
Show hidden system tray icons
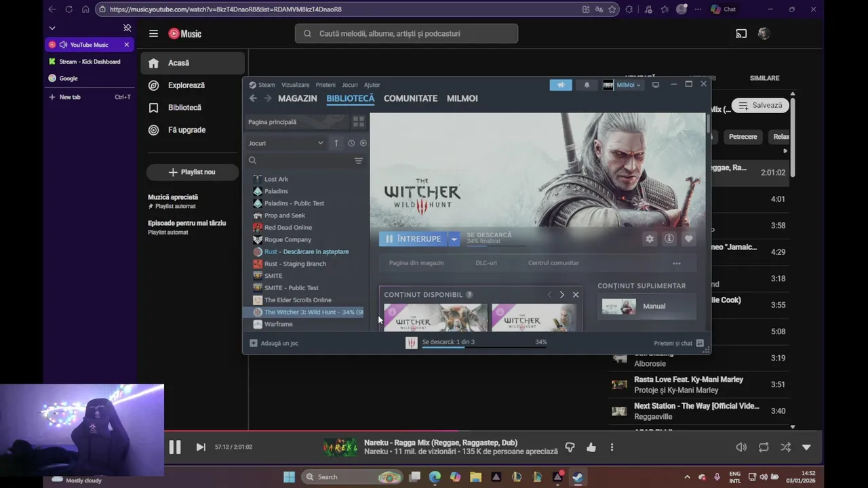687,477
